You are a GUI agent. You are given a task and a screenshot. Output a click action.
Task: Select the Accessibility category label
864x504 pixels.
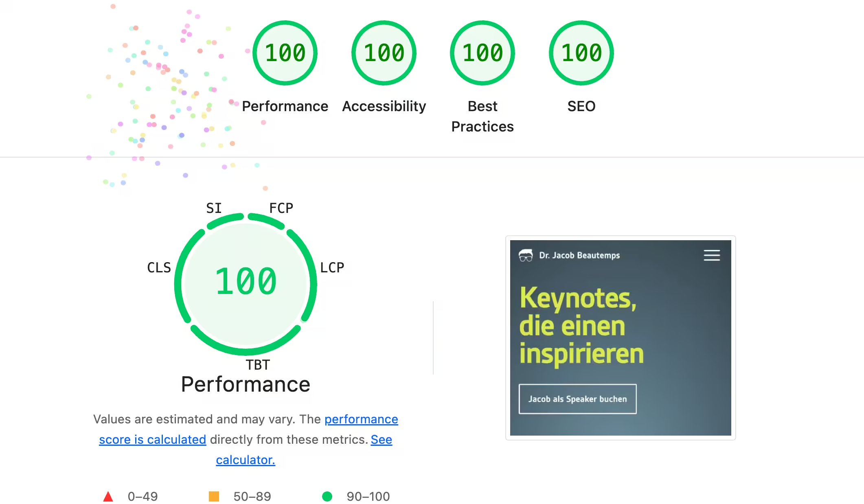point(384,106)
